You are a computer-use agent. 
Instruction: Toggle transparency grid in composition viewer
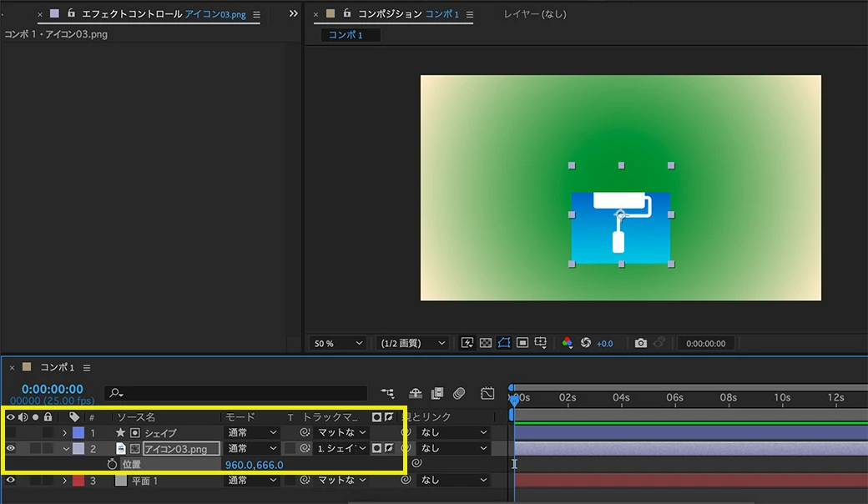pyautogui.click(x=486, y=343)
